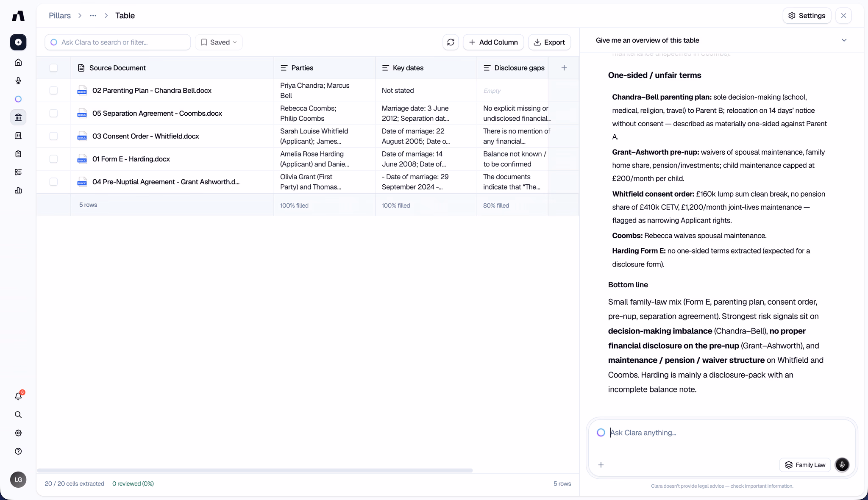The image size is (868, 500).
Task: Open Source Document column header menu
Action: coord(172,68)
